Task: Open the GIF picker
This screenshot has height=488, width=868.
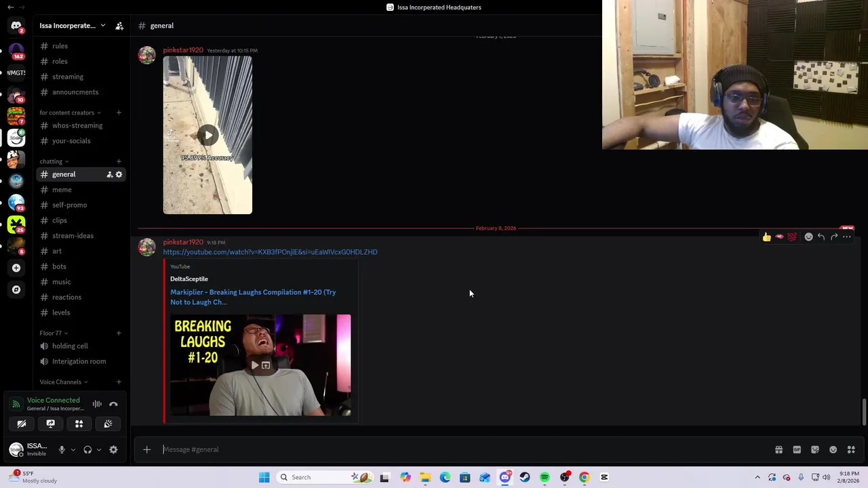Action: click(x=797, y=449)
